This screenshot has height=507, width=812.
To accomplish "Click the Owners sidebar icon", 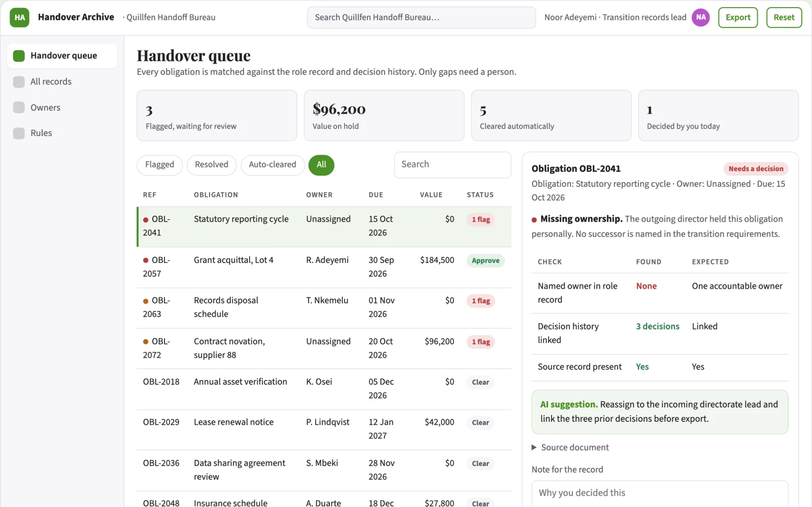I will 19,108.
